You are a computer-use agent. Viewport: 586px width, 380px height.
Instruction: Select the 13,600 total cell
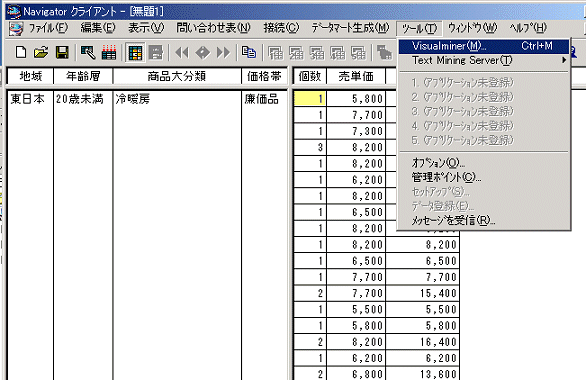pyautogui.click(x=423, y=373)
